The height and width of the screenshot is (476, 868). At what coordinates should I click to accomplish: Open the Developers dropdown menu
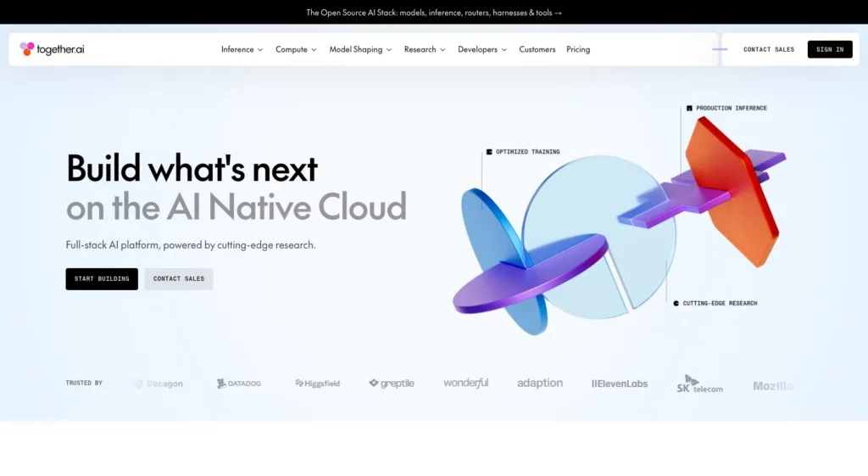tap(482, 49)
